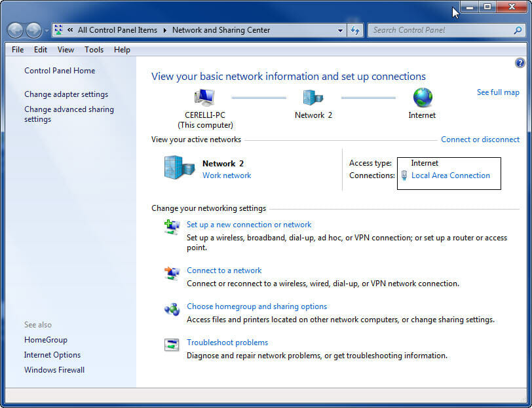This screenshot has height=408, width=532.
Task: Open the Edit menu
Action: tap(41, 50)
